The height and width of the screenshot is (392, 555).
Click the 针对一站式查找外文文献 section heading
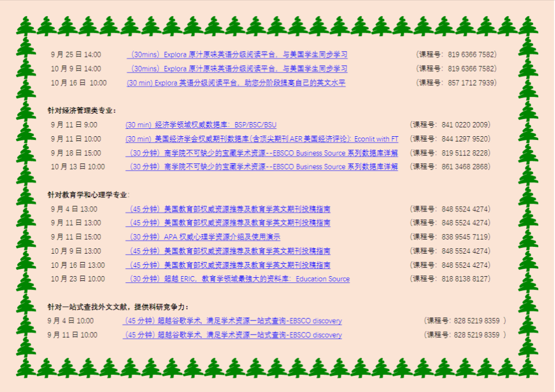118,307
